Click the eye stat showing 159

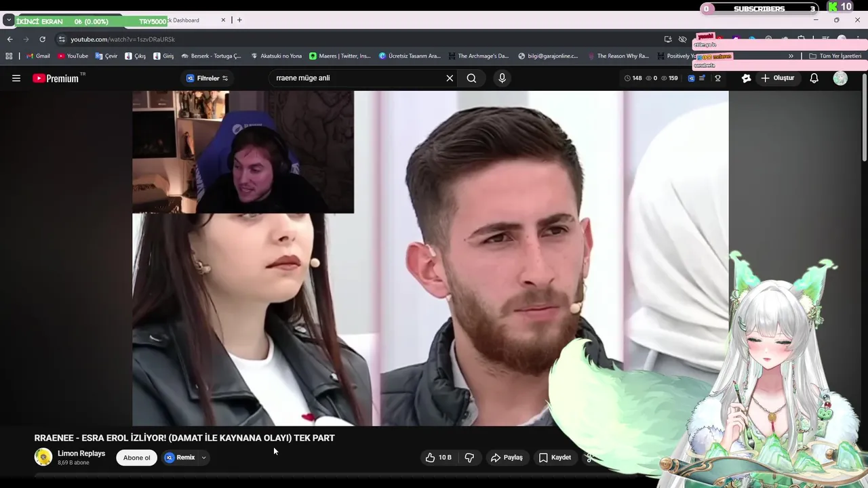[x=669, y=78]
